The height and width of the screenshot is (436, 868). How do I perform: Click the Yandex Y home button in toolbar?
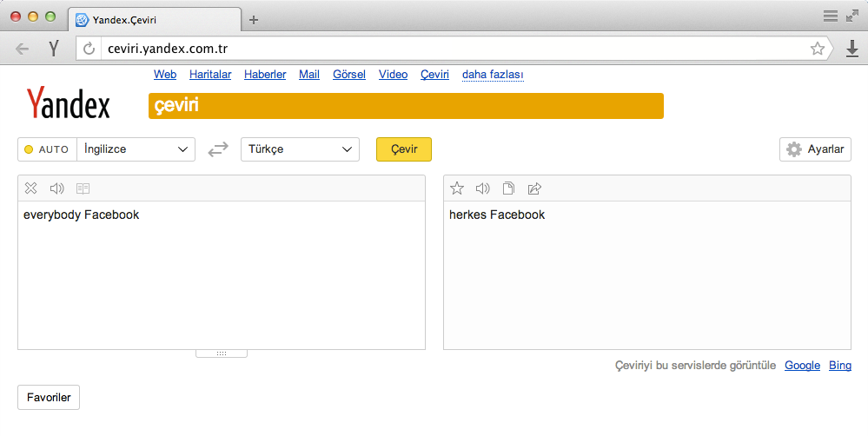tap(54, 49)
